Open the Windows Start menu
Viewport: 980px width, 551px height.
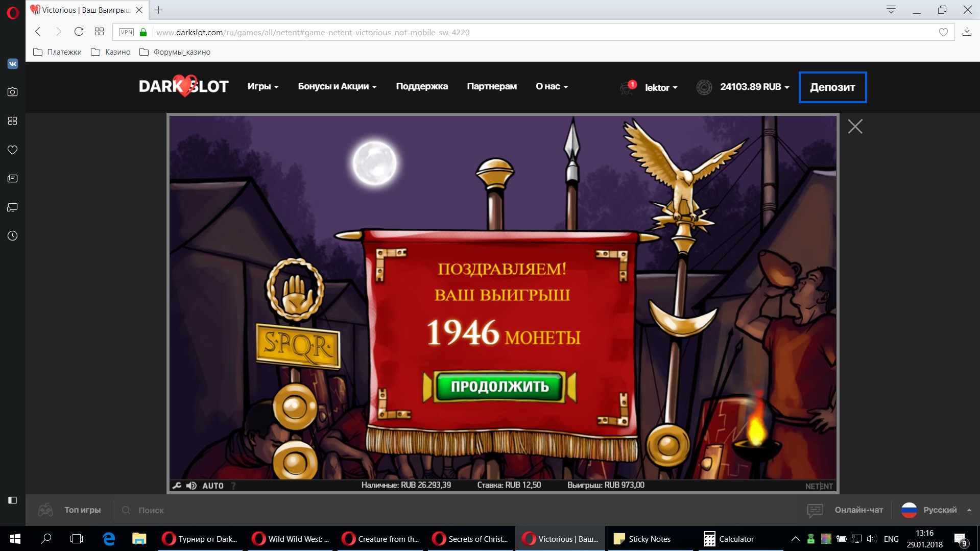point(15,539)
